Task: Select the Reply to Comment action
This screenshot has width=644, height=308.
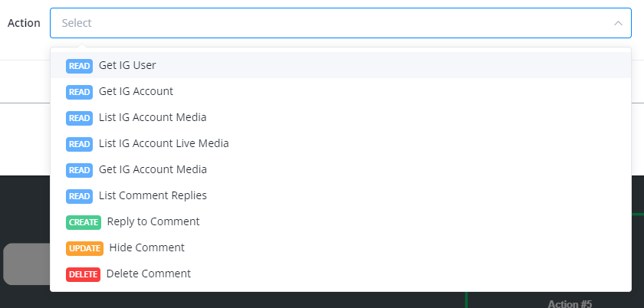Action: tap(153, 222)
